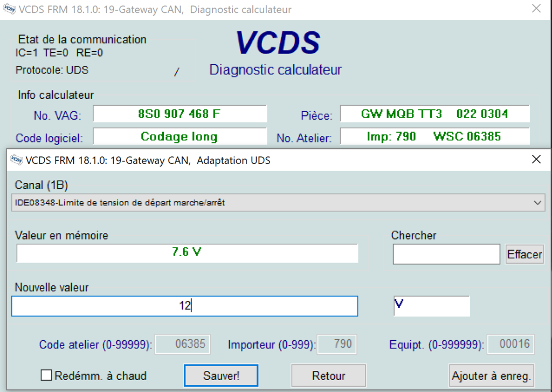
Task: Click the Pièce field showing GW MQB TT3
Action: point(434,114)
